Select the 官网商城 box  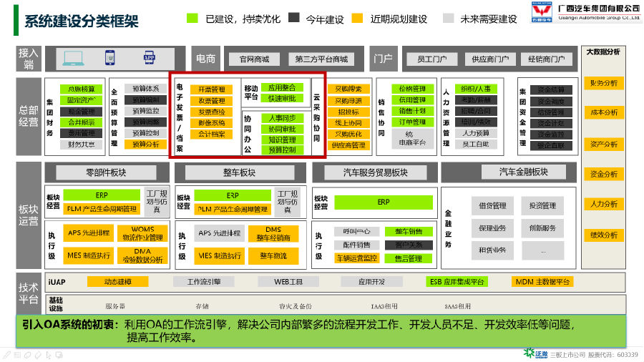pyautogui.click(x=255, y=59)
